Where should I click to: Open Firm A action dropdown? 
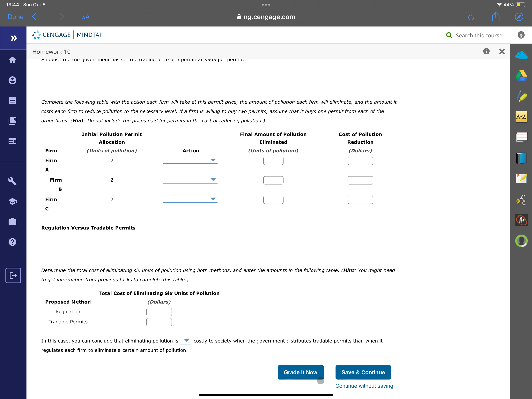tap(190, 160)
